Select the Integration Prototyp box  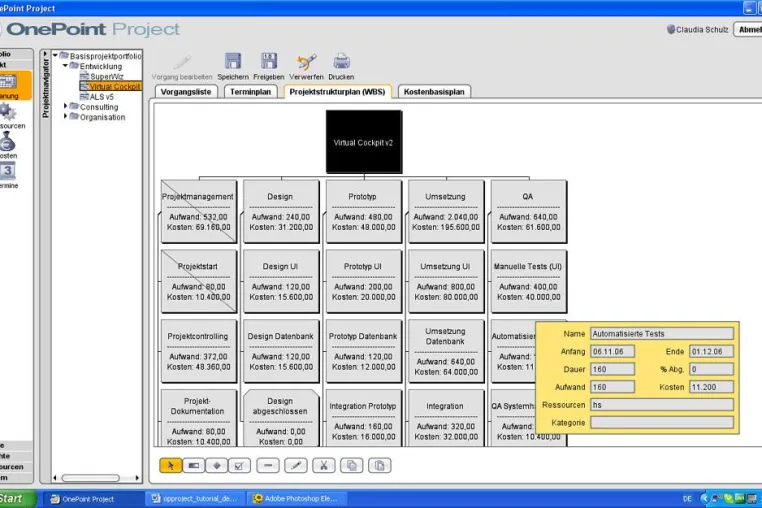pyautogui.click(x=364, y=418)
